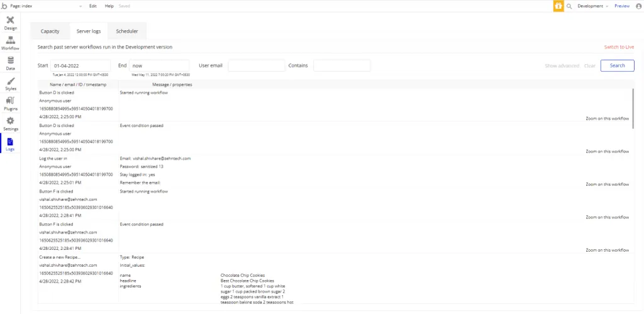Expand the Page: index dropdown

pos(46,6)
